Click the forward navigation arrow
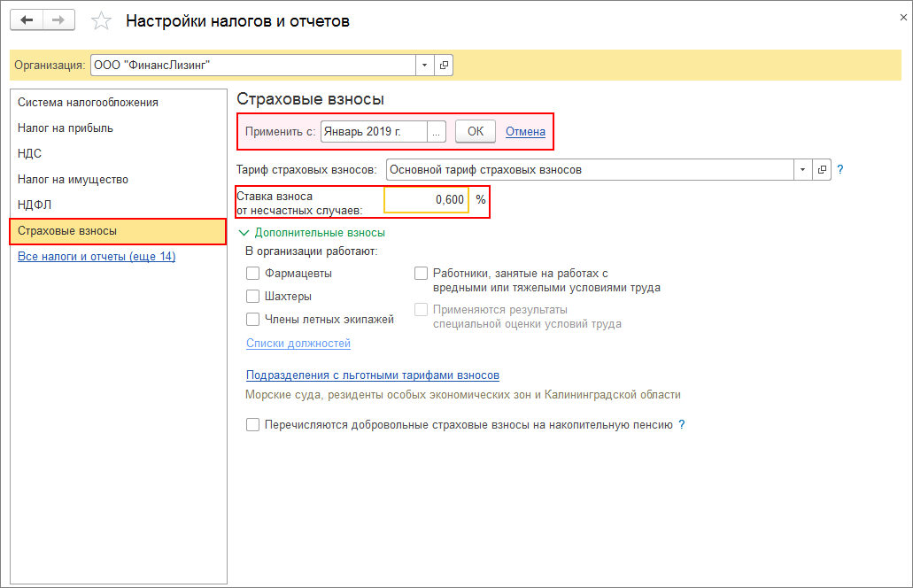This screenshot has width=913, height=588. [x=58, y=20]
